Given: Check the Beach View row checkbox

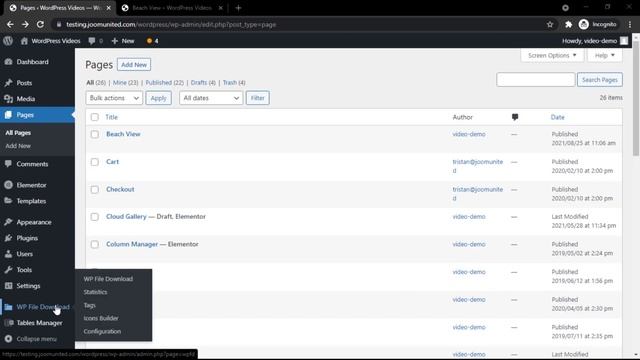Looking at the screenshot, I should pyautogui.click(x=95, y=134).
